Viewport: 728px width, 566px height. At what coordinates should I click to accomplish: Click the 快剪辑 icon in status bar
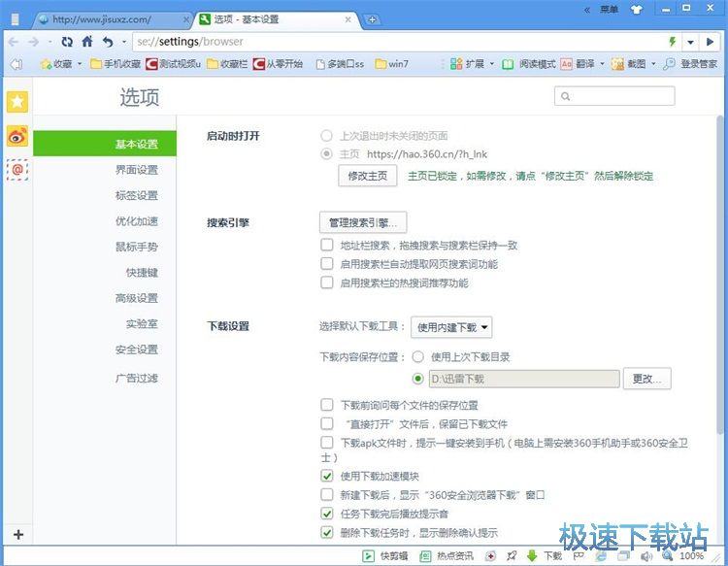coord(368,556)
